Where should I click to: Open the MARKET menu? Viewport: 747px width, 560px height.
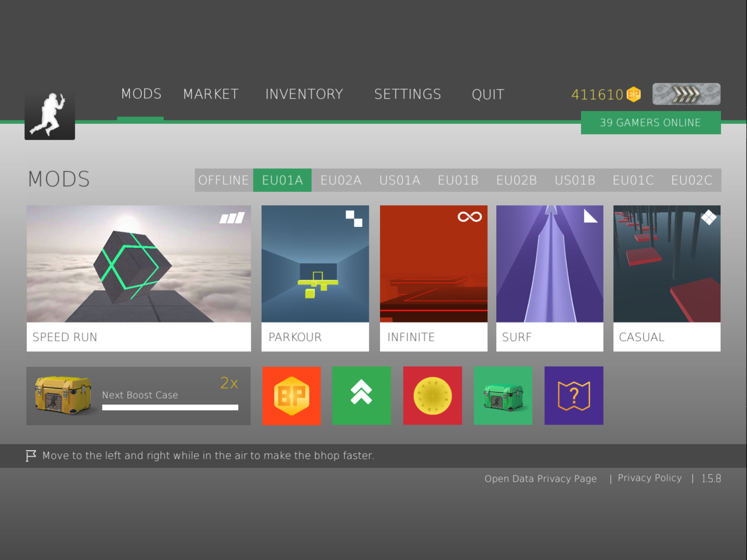pos(211,94)
